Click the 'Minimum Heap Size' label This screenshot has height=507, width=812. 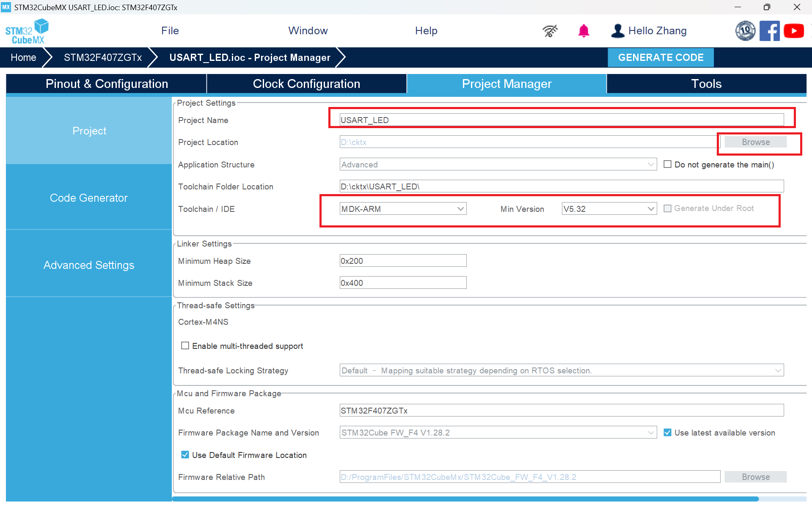click(215, 261)
